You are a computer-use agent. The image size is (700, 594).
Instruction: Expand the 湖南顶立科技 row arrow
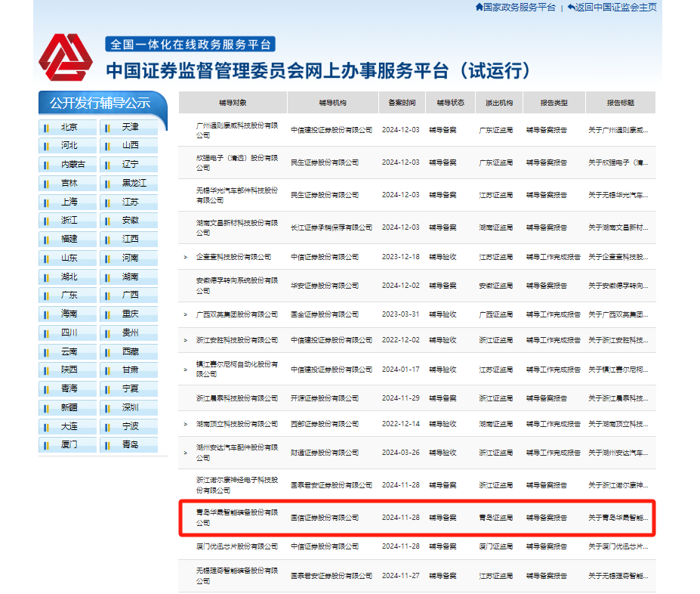coord(185,424)
